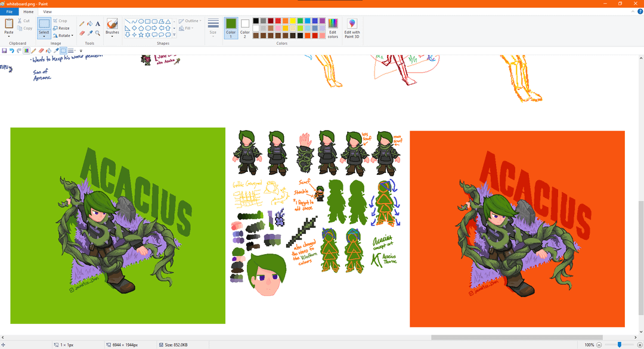Activate the Eraser tool in Tools group

82,33
